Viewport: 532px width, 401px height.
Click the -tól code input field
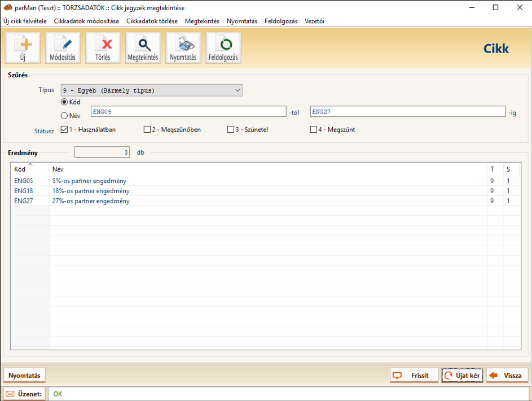pos(188,112)
